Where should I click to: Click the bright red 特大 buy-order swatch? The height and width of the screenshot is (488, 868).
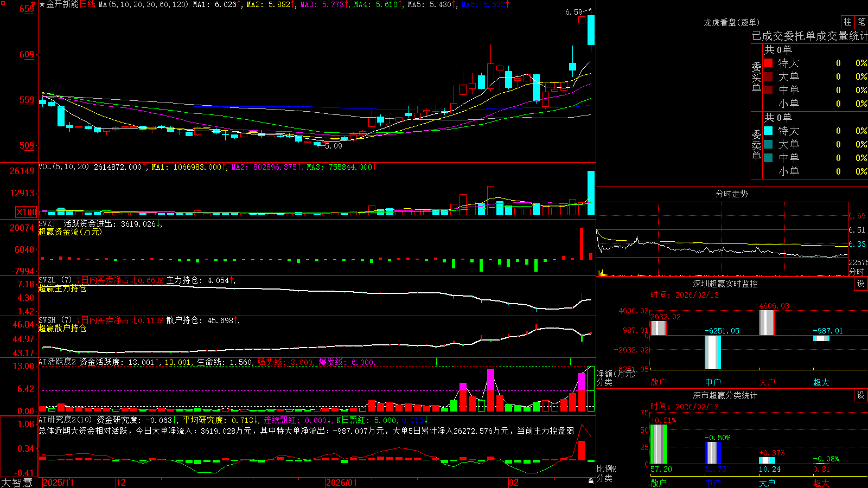768,63
